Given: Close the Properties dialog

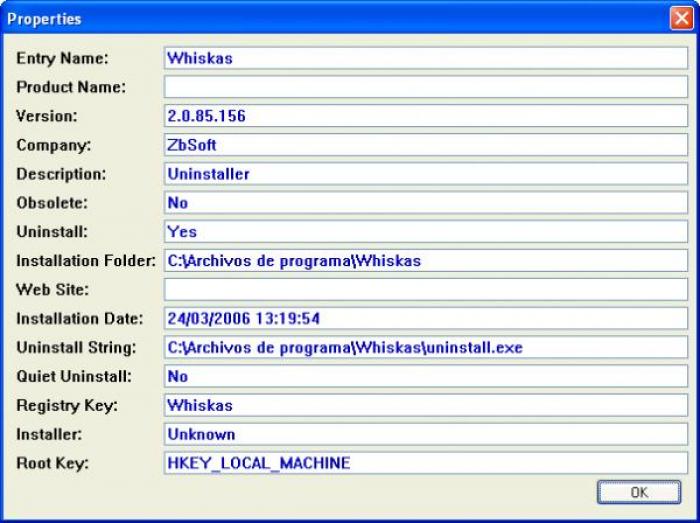Looking at the screenshot, I should 681,18.
